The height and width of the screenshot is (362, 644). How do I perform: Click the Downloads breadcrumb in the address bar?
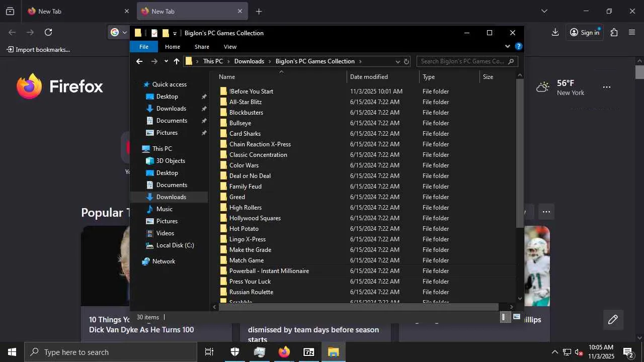click(249, 61)
